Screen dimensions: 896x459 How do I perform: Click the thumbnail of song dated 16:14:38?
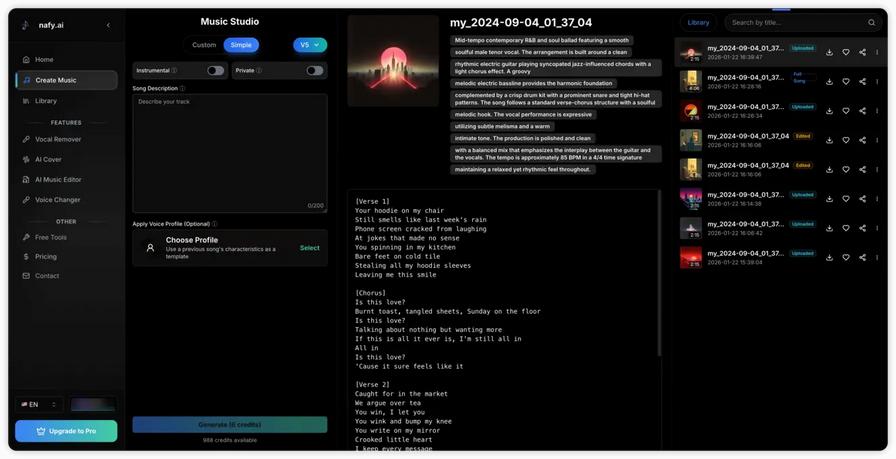tap(691, 199)
